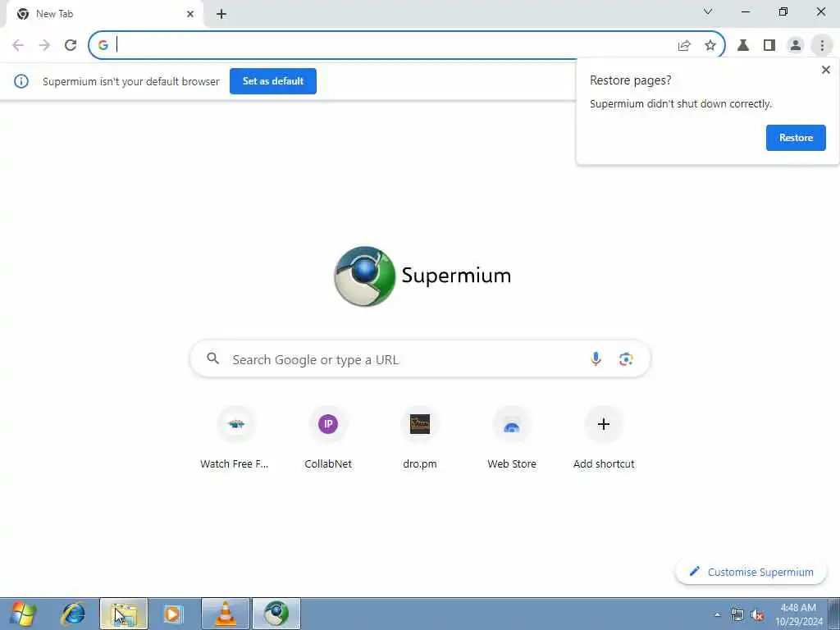Click the network tray icon
Viewport: 840px width, 630px height.
point(737,614)
